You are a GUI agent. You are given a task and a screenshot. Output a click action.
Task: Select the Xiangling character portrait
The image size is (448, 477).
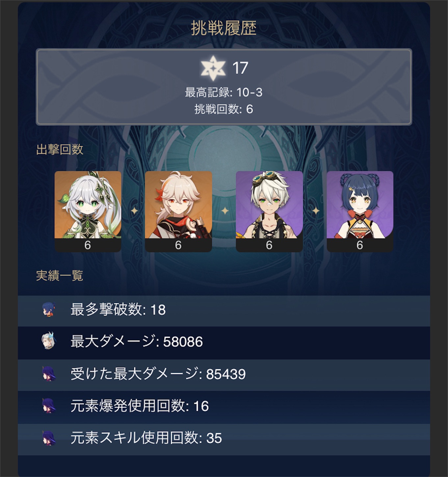point(360,211)
